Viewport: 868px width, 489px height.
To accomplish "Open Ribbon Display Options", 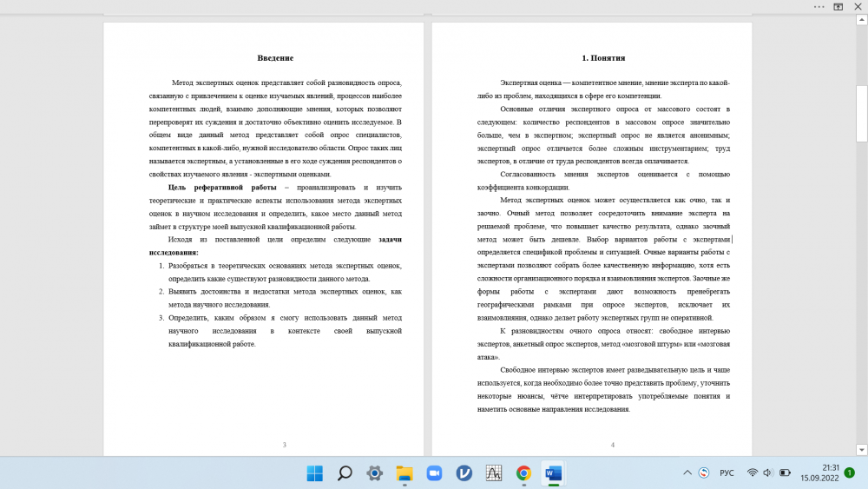I will [838, 6].
